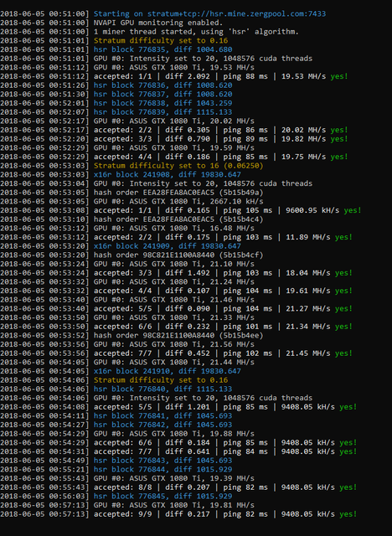Click the GPU #0 line reporting 19.53 MH/s
Screen dimensions: 392x536
pos(127,67)
